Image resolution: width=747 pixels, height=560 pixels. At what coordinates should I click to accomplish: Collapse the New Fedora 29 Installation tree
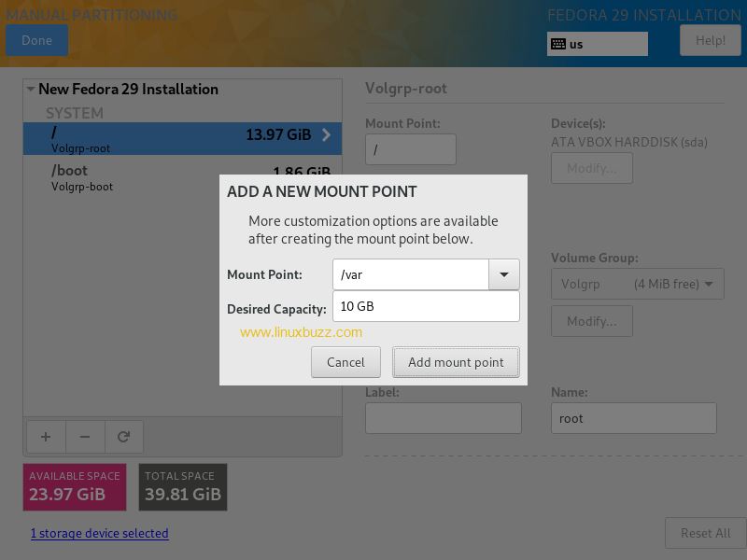click(x=31, y=89)
